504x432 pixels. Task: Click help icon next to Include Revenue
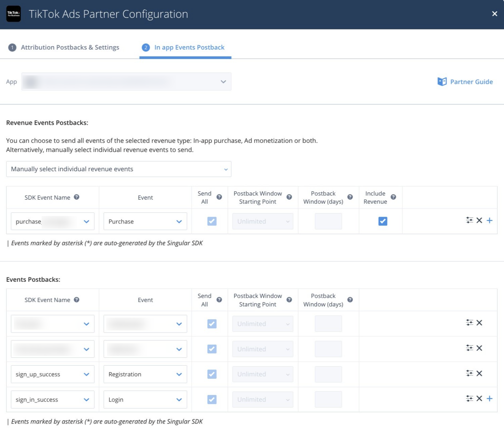(393, 197)
